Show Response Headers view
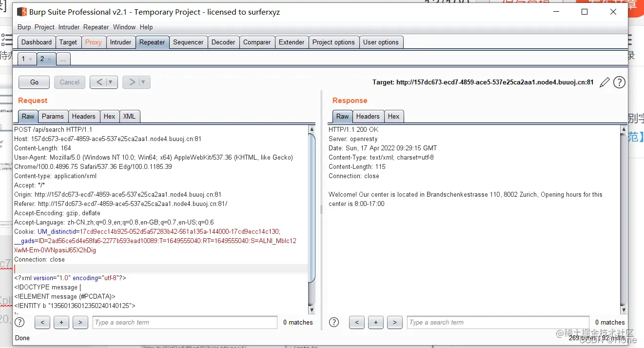Viewport: 644px width, 348px height. coord(368,116)
